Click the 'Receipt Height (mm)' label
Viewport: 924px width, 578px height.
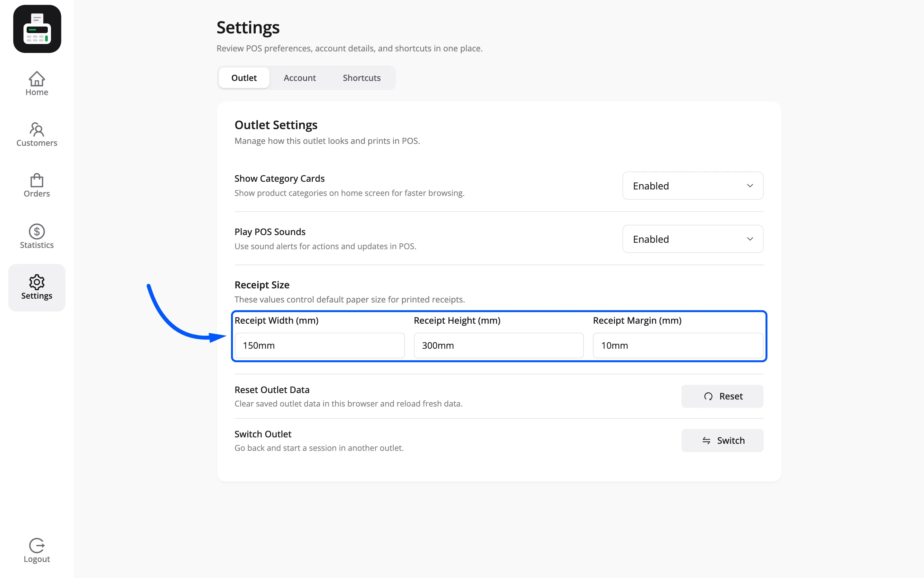pyautogui.click(x=457, y=320)
